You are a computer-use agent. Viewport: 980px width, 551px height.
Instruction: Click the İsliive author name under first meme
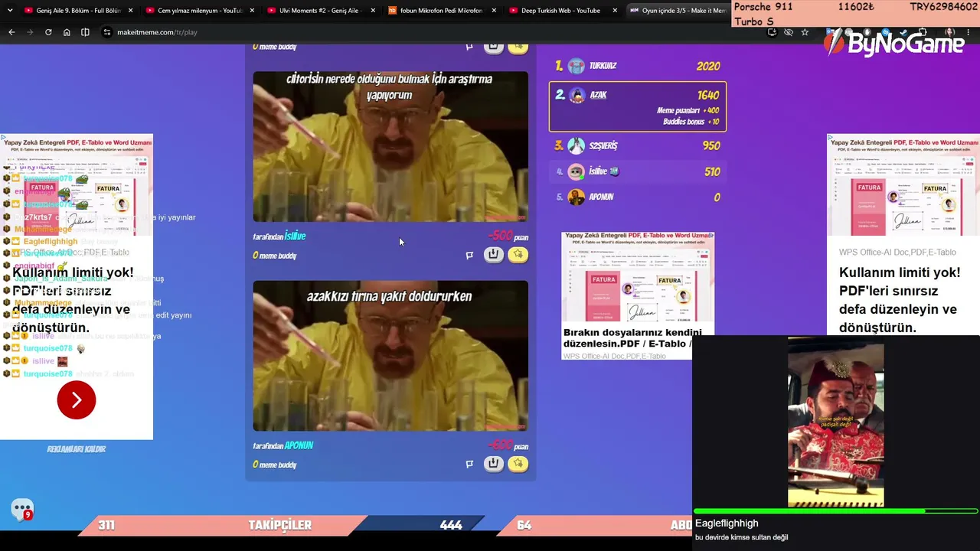click(296, 236)
